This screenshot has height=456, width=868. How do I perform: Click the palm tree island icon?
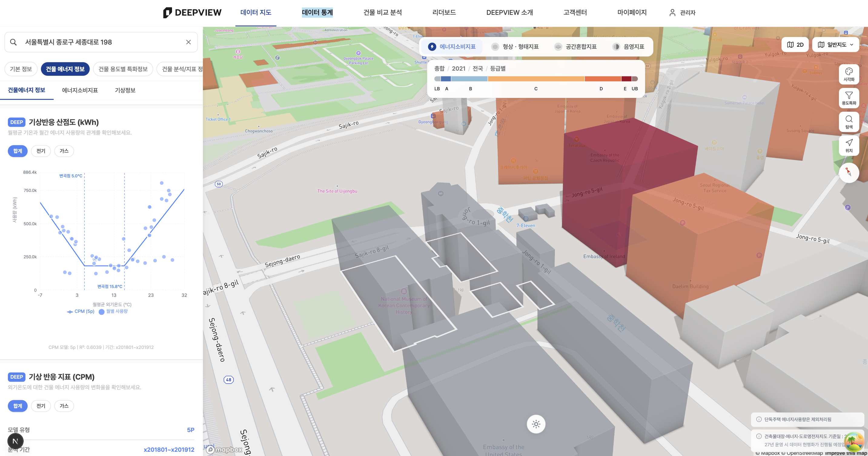[x=853, y=441]
